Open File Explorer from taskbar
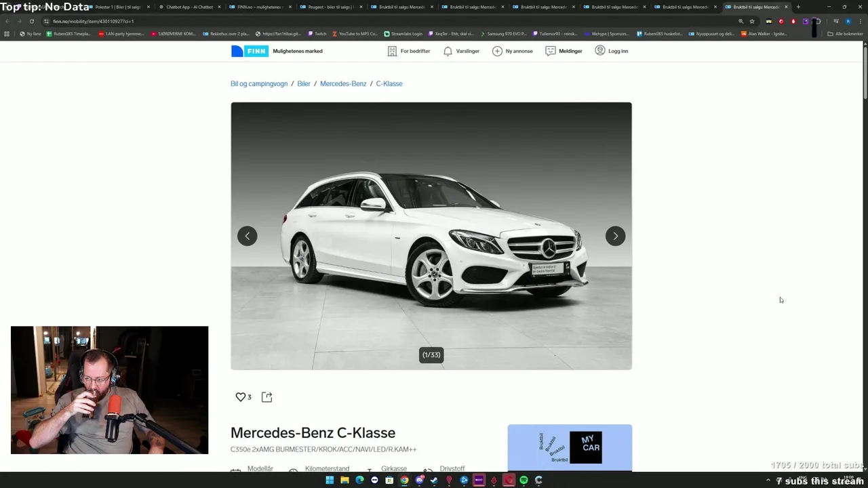Viewport: 868px width, 488px height. 344,480
